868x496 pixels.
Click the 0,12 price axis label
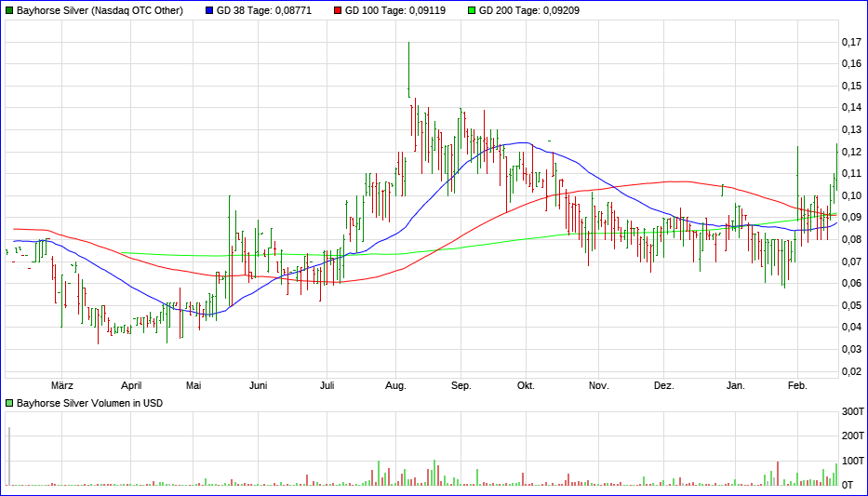[851, 152]
